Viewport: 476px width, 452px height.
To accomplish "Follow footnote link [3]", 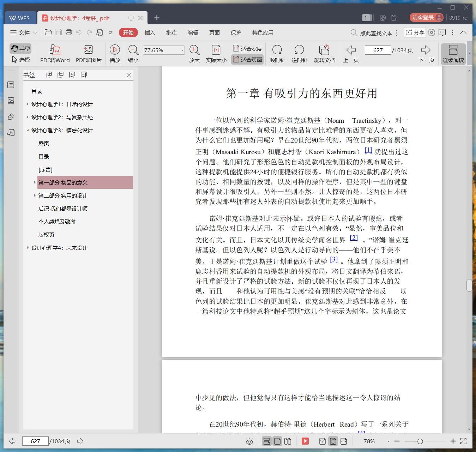I will click(x=334, y=259).
